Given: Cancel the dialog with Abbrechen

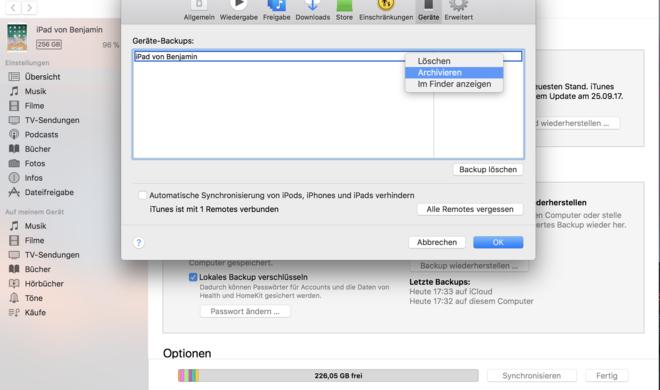Looking at the screenshot, I should (437, 242).
